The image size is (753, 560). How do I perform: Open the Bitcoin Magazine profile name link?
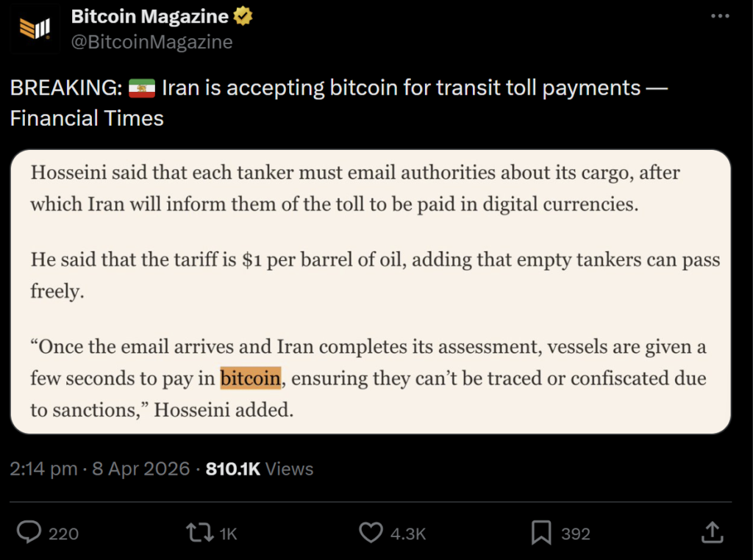(x=147, y=15)
